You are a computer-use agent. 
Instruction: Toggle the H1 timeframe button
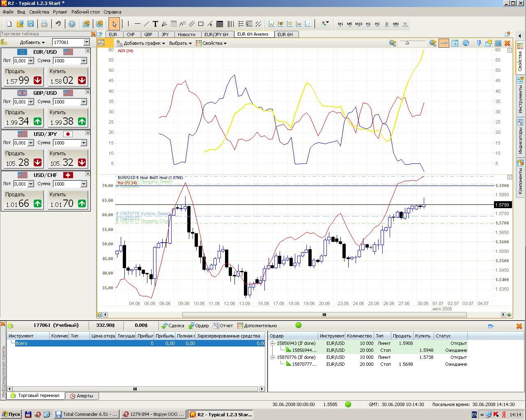point(368,24)
